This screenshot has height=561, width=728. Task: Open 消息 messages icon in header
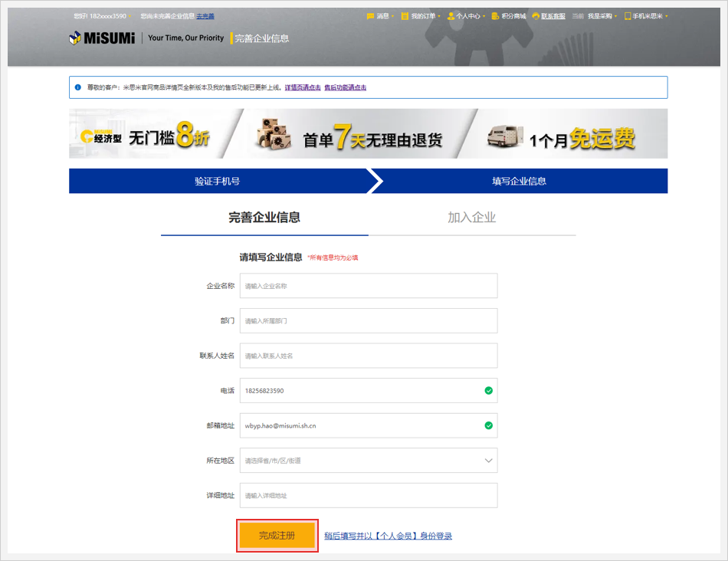(x=371, y=16)
